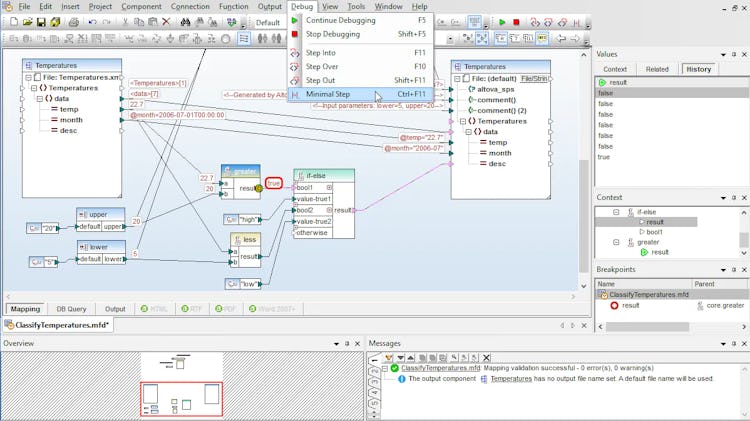The height and width of the screenshot is (421, 750).
Task: Toggle the yellow highlighted toolbar button before back arrow
Action: pos(542,39)
